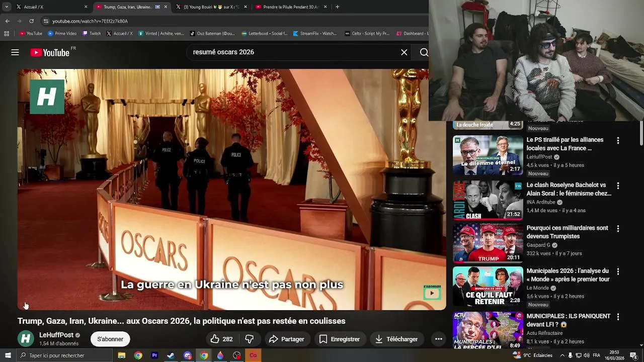This screenshot has height=362, width=644.
Task: Like the video with thumbs-up icon
Action: point(221,339)
